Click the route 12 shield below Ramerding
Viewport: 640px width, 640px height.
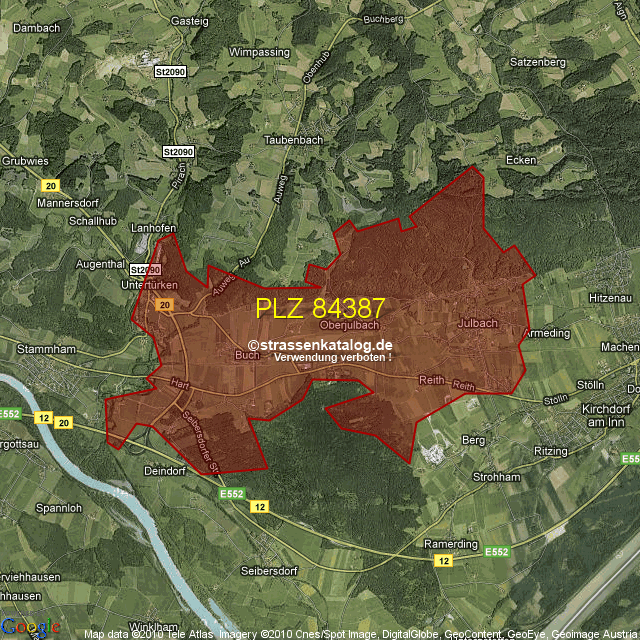443,563
